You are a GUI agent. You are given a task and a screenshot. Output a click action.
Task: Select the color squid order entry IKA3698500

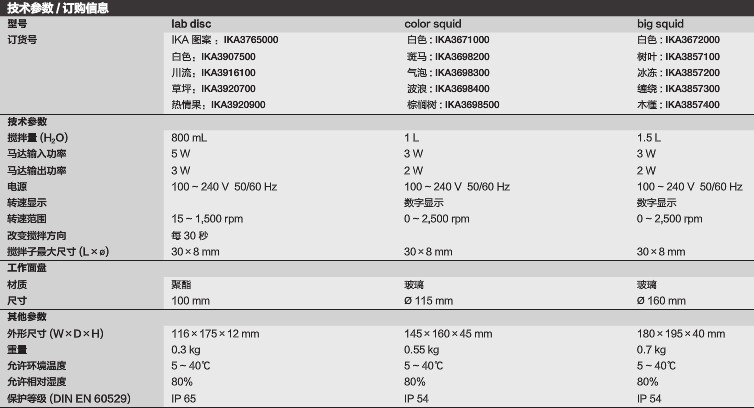[453, 104]
